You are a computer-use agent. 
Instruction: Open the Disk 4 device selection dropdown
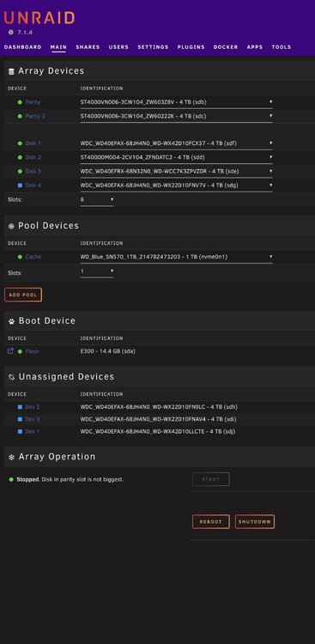point(176,185)
